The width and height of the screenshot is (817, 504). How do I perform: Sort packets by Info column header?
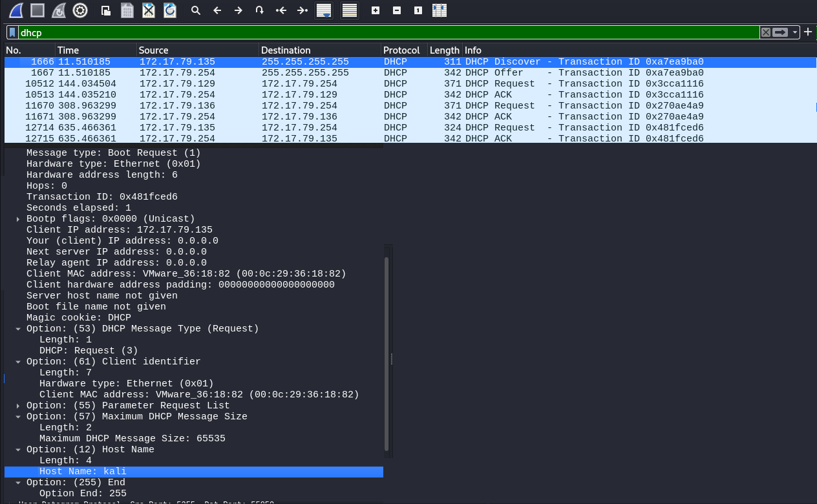coord(639,50)
